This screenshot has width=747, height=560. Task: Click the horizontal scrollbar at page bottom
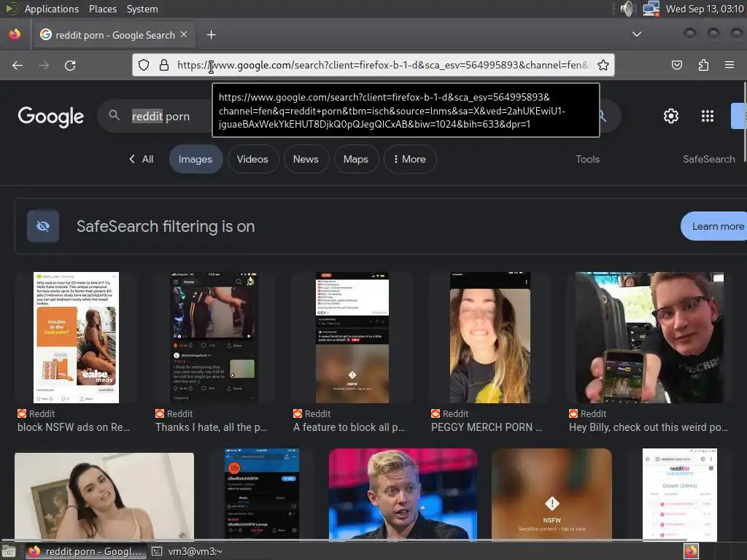[344, 540]
